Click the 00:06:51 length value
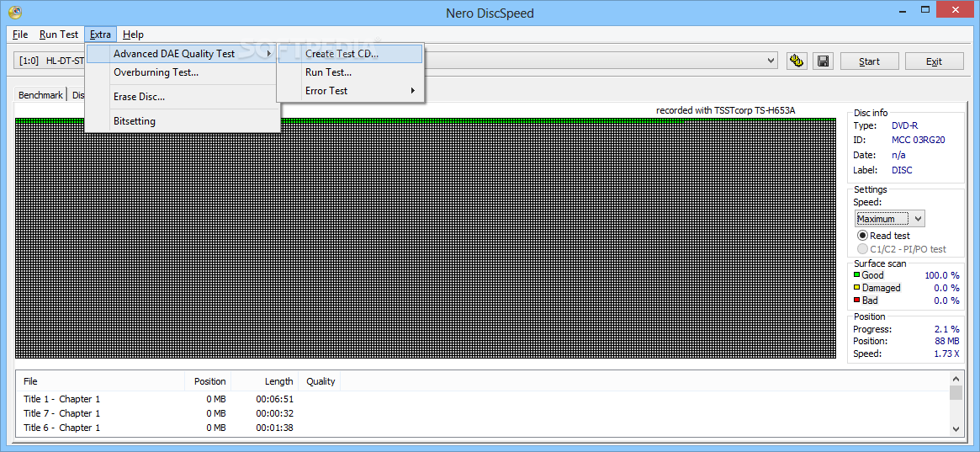 click(x=274, y=399)
